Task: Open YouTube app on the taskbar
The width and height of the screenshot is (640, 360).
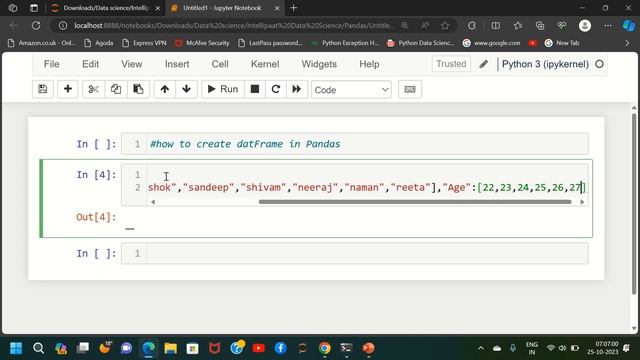Action: click(x=258, y=348)
